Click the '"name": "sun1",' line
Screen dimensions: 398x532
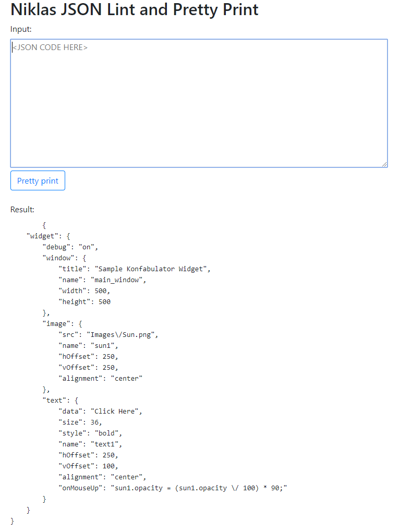click(88, 345)
